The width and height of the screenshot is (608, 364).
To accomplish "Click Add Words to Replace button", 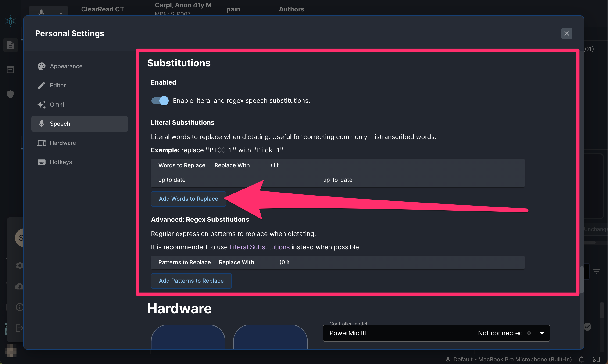I will (188, 199).
